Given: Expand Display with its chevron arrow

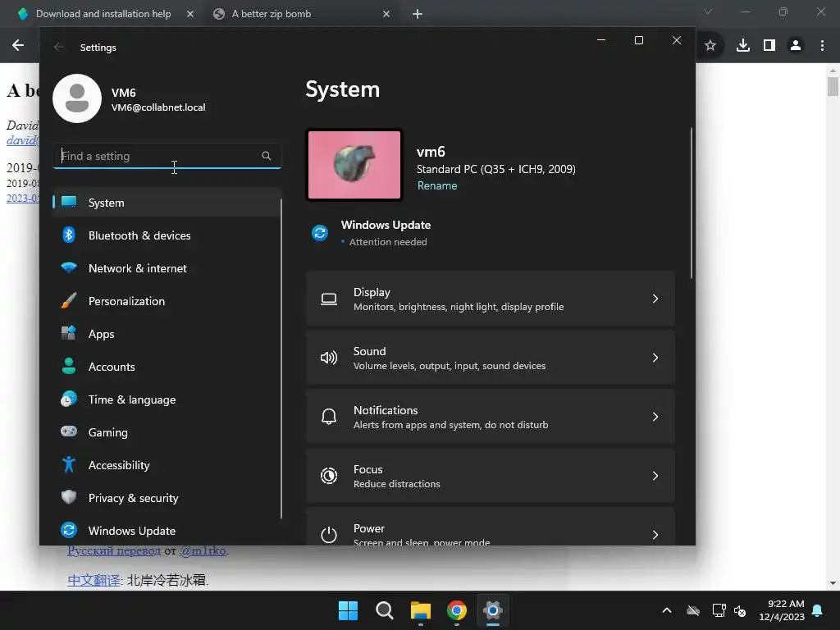Looking at the screenshot, I should point(655,299).
